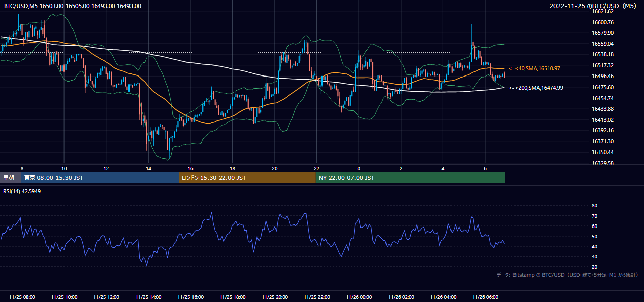644x302 pixels.
Task: Click price axis value 16392.16
Action: 603,130
